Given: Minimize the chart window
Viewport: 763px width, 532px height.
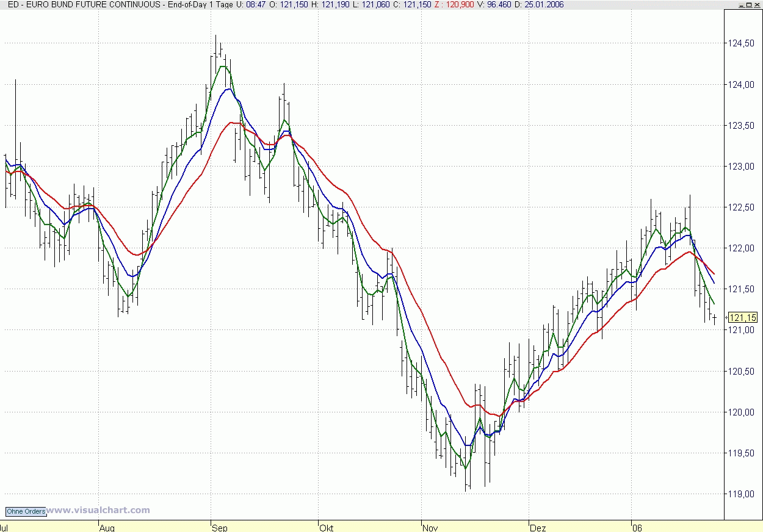Looking at the screenshot, I should point(741,4).
